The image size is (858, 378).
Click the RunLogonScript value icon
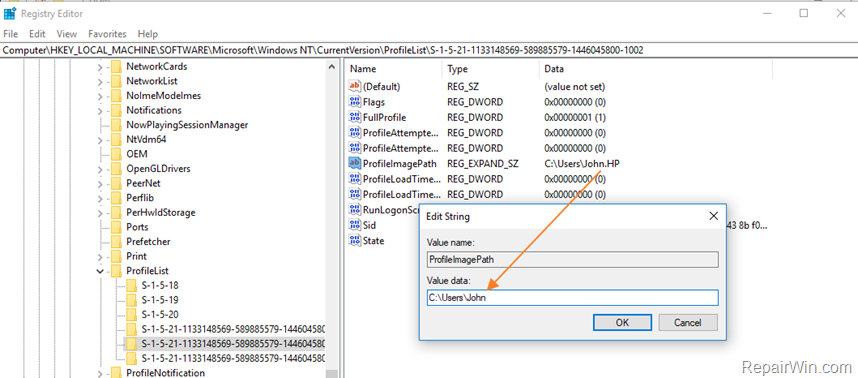[x=355, y=210]
